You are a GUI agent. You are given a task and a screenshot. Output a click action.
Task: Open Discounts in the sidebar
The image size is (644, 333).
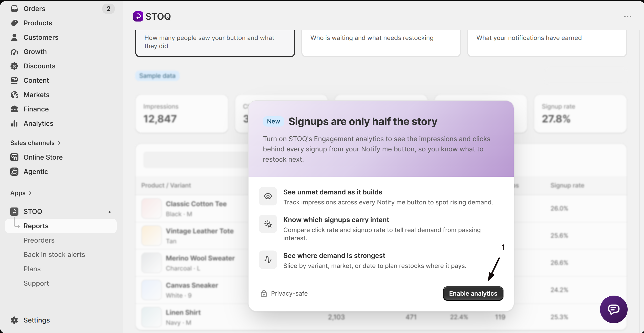[x=61, y=66]
